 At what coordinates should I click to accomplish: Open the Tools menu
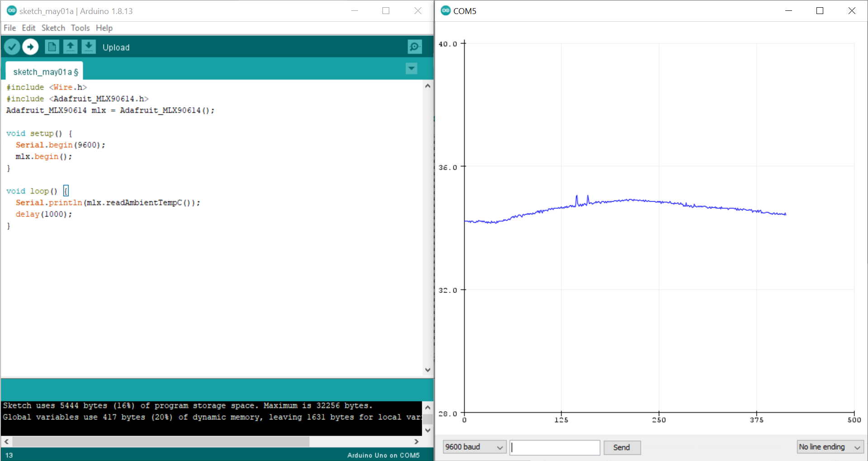coord(80,28)
